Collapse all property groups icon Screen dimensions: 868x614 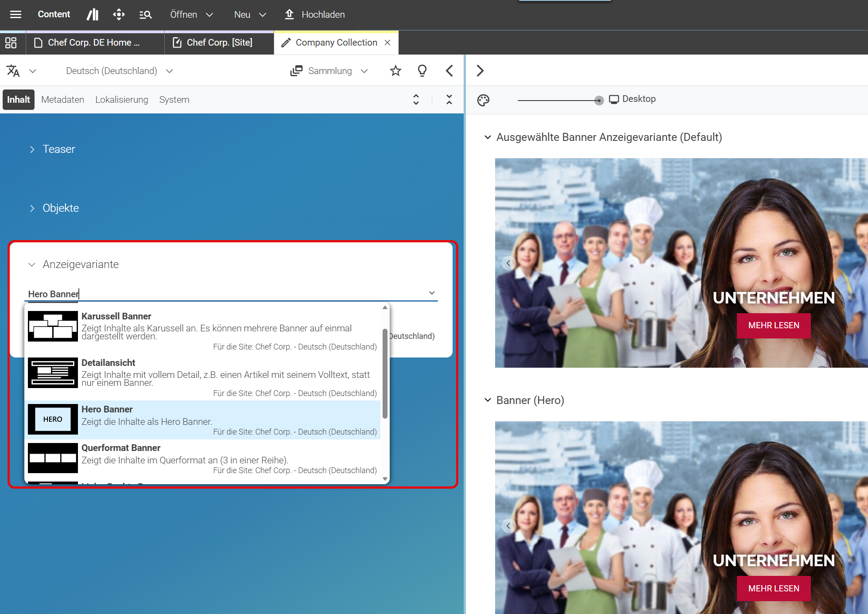pyautogui.click(x=449, y=100)
